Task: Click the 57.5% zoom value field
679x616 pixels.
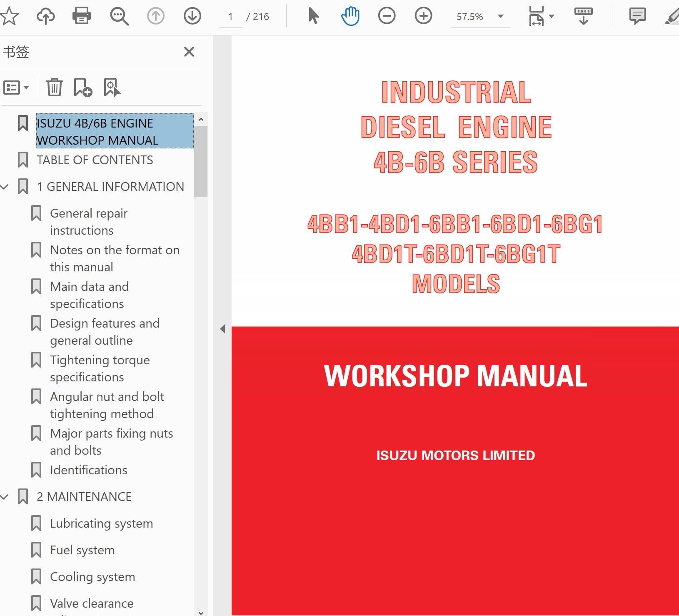Action: pos(470,16)
